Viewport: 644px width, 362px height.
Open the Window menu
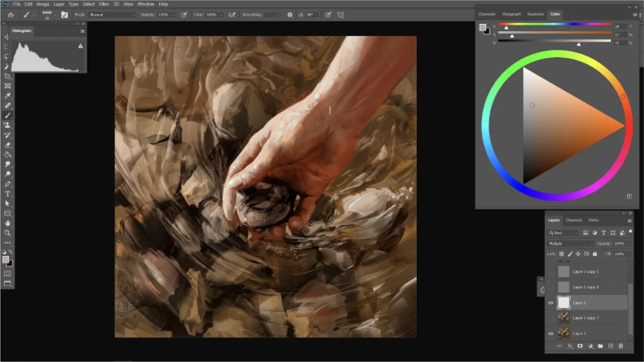[x=146, y=4]
